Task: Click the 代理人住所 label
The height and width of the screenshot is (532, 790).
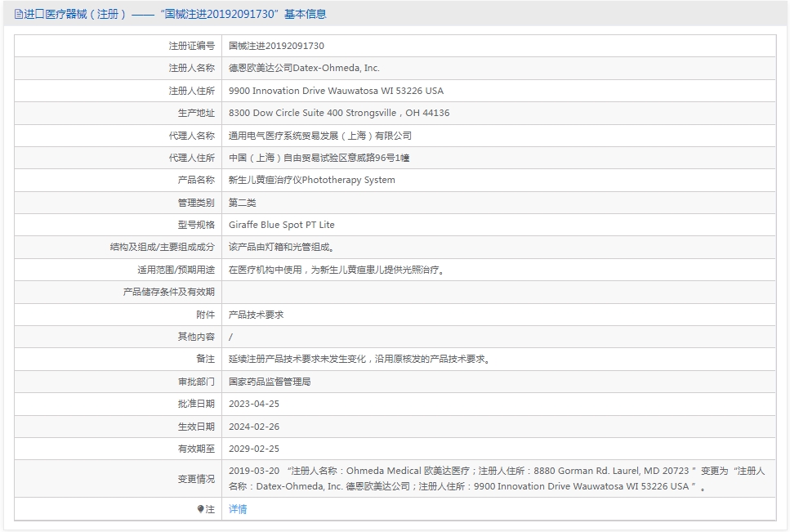Action: (x=191, y=158)
